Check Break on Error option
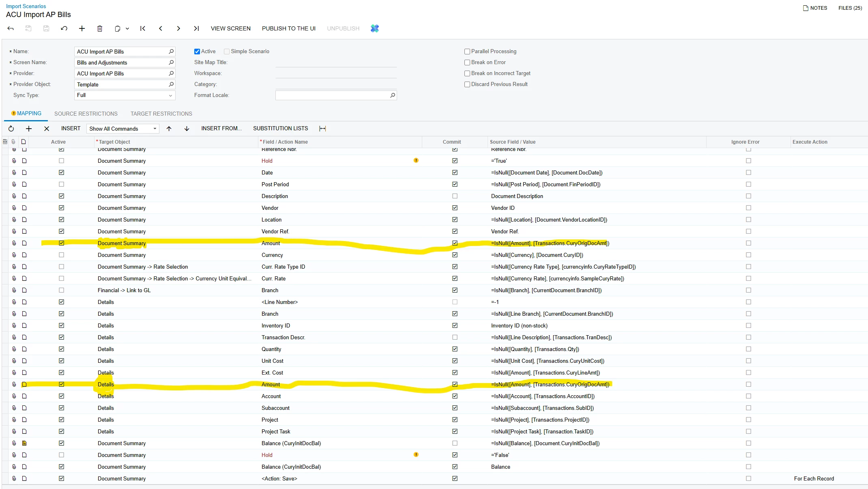The width and height of the screenshot is (868, 489). point(467,62)
